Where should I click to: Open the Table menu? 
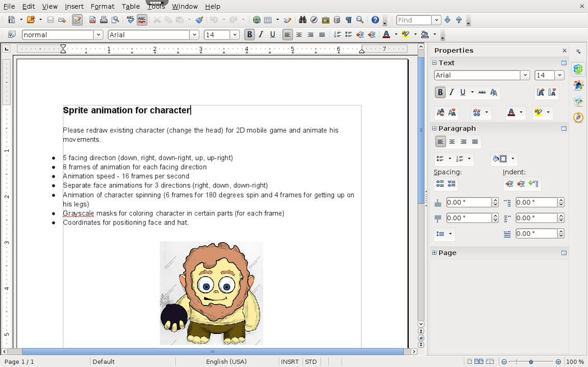pos(130,6)
